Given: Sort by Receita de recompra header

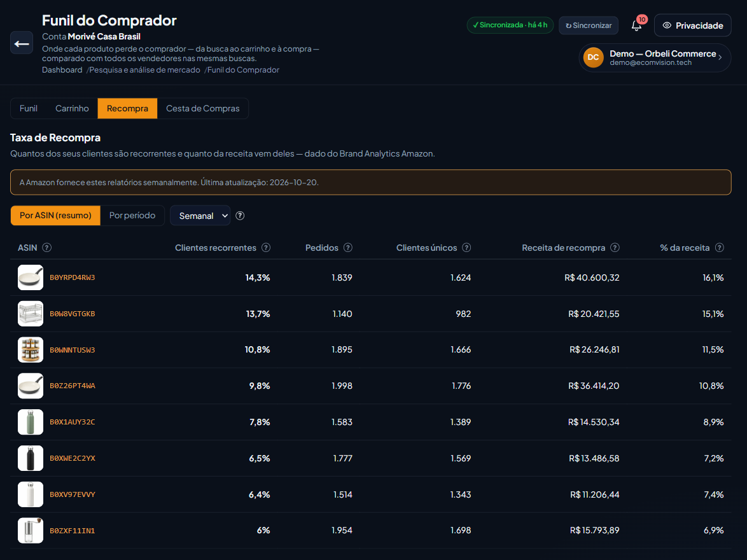Looking at the screenshot, I should coord(564,248).
